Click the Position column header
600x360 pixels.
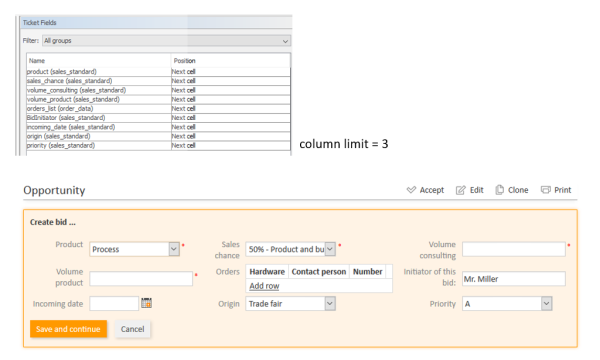coord(184,60)
